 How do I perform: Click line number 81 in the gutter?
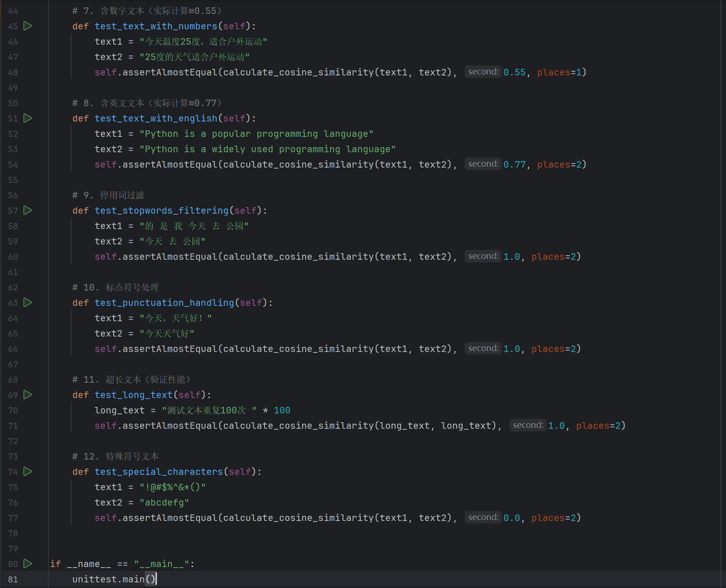13,580
